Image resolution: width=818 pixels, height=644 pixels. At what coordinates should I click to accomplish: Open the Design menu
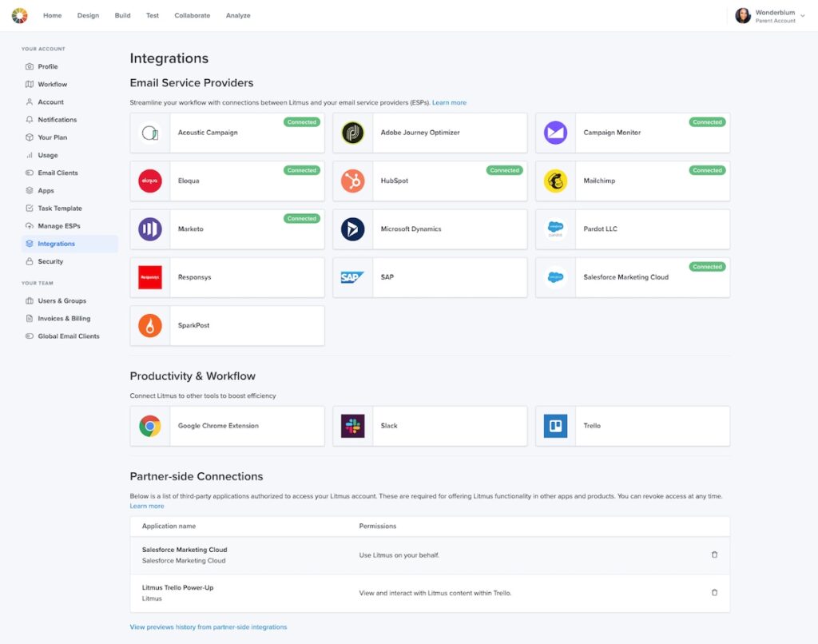point(88,15)
